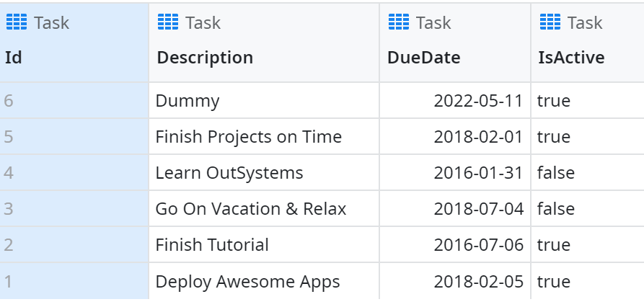
Task: Click the Finish Tutorial cell
Action: [212, 245]
